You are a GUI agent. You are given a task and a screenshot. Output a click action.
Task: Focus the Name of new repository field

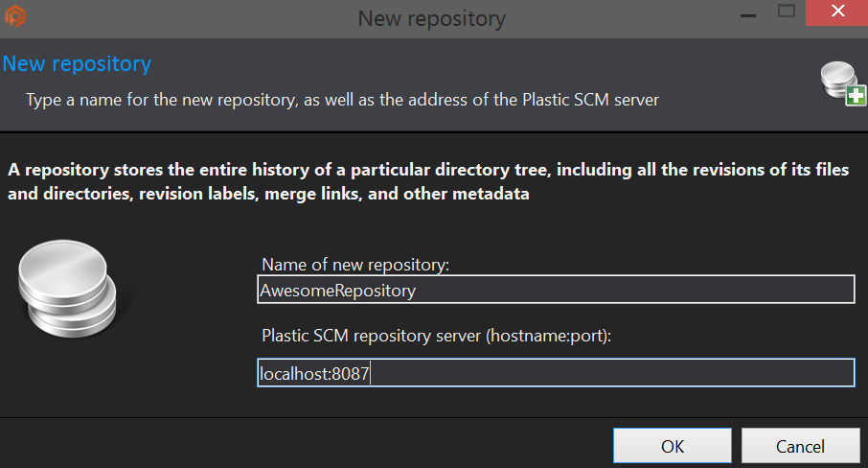[x=556, y=290]
